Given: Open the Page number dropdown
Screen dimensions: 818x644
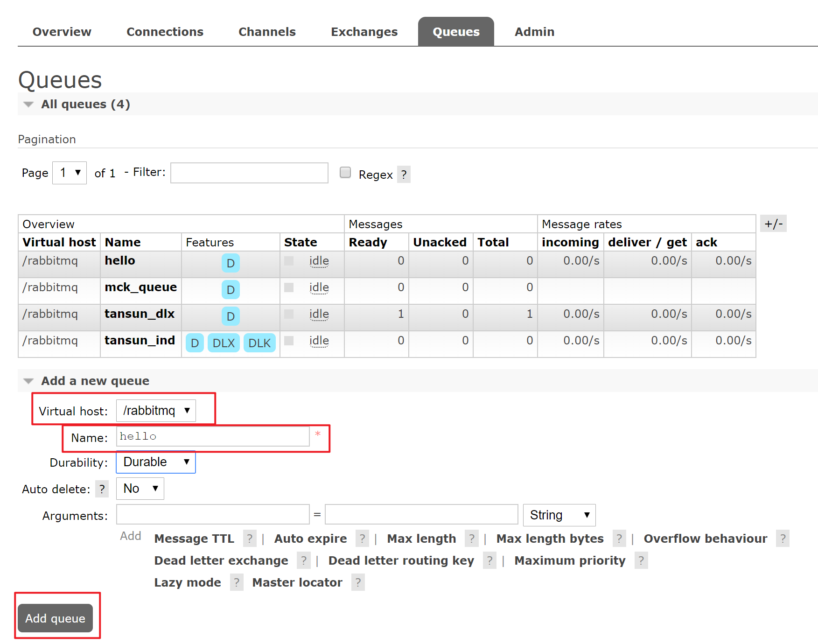Looking at the screenshot, I should (70, 173).
